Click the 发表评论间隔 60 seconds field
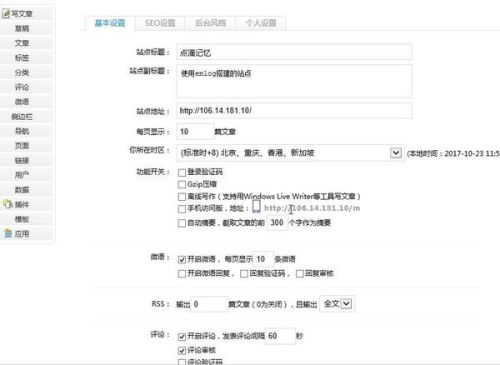The image size is (500, 365). click(x=280, y=336)
